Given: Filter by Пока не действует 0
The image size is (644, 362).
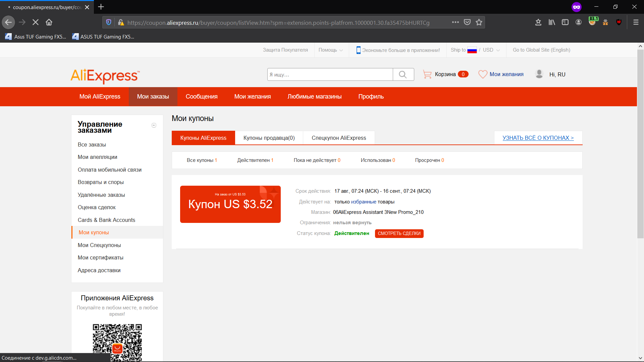Looking at the screenshot, I should pyautogui.click(x=317, y=160).
